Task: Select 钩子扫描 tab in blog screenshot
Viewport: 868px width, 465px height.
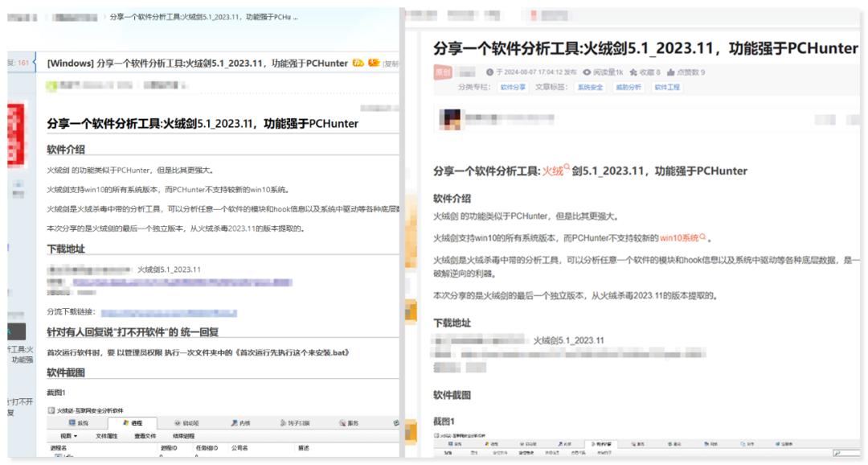Action: 602,444
